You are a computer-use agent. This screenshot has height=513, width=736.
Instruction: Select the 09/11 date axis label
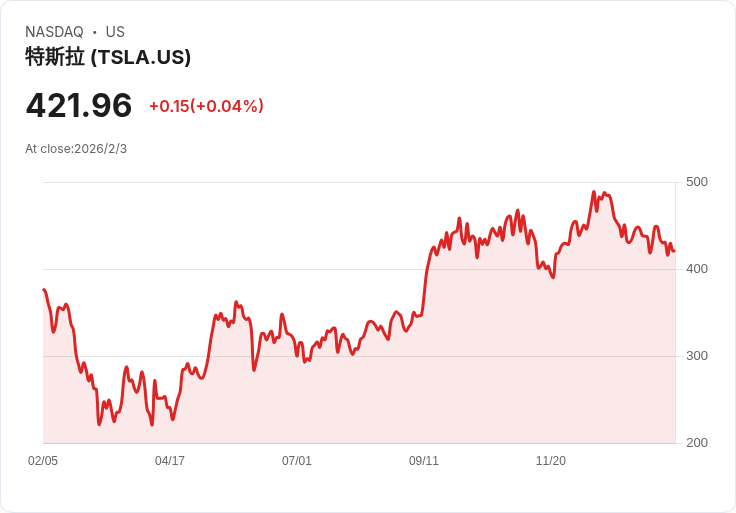click(x=424, y=460)
